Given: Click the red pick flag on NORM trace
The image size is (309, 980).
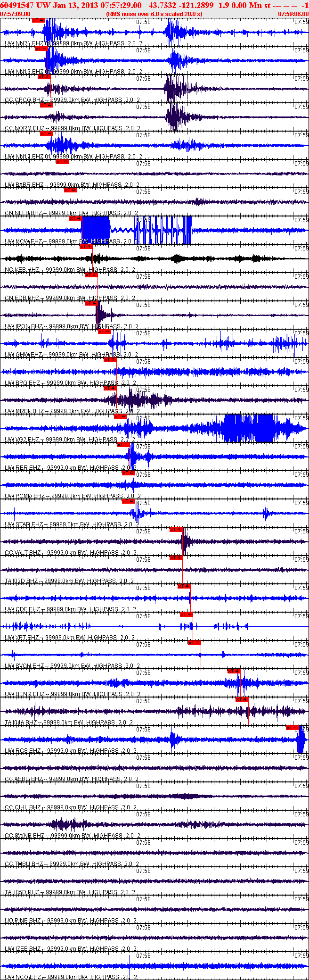Looking at the screenshot, I should click(46, 105).
